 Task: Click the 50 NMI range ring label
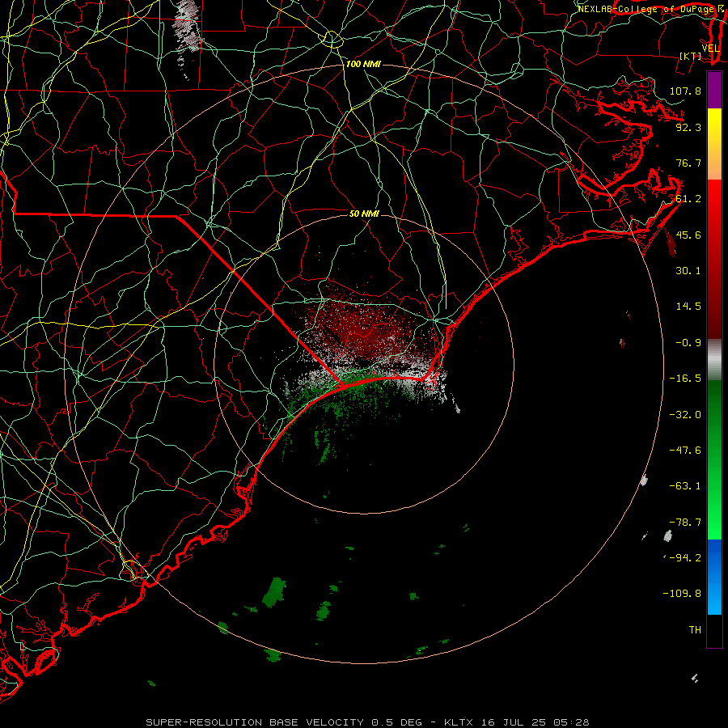tap(364, 214)
